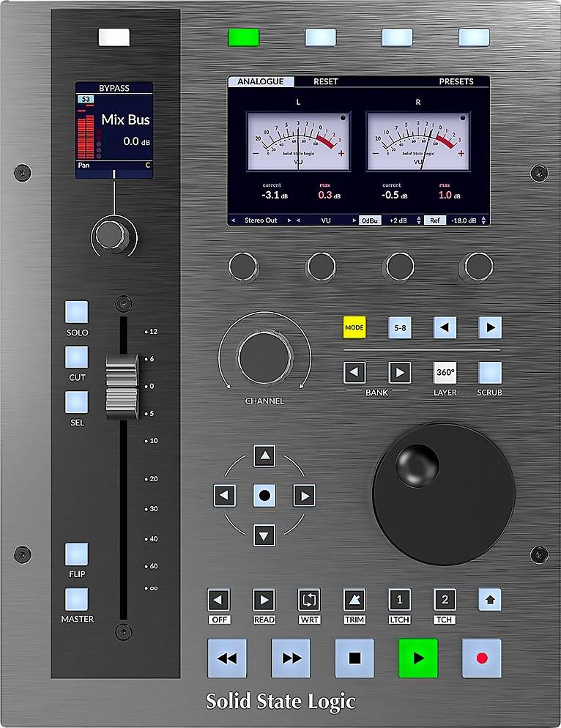The height and width of the screenshot is (728, 561).
Task: Hit the green Play transport button
Action: click(418, 658)
